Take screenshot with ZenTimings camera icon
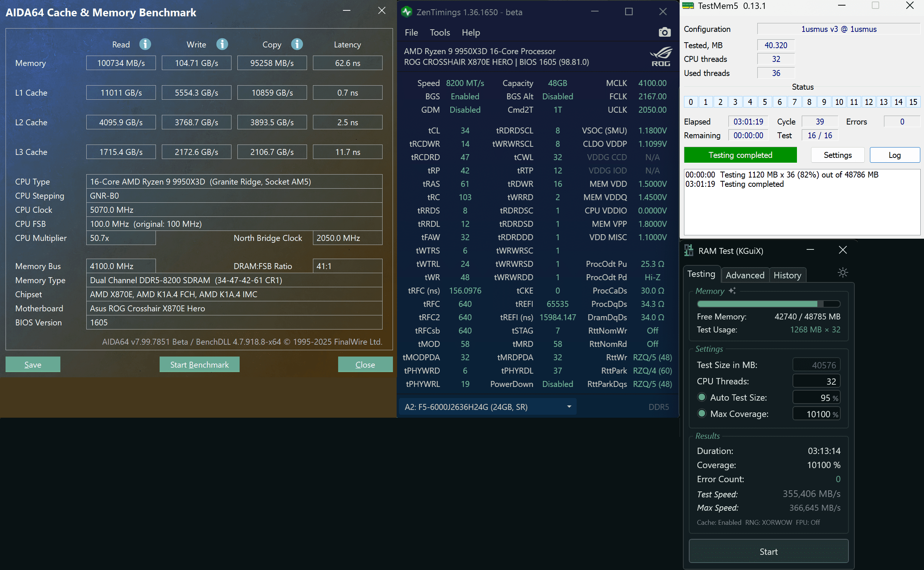Image resolution: width=924 pixels, height=570 pixels. point(664,32)
